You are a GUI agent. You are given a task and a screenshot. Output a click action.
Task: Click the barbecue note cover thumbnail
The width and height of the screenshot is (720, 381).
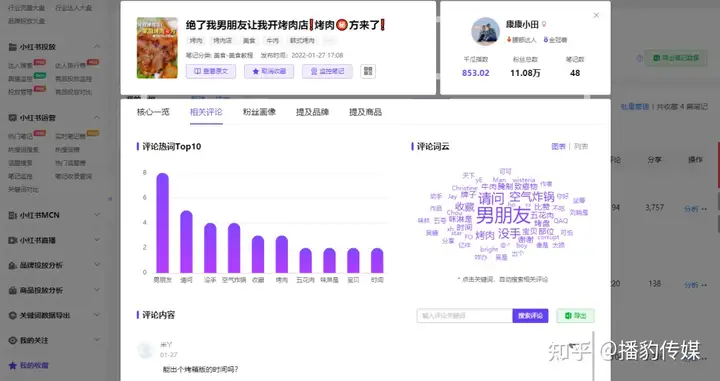click(x=157, y=48)
